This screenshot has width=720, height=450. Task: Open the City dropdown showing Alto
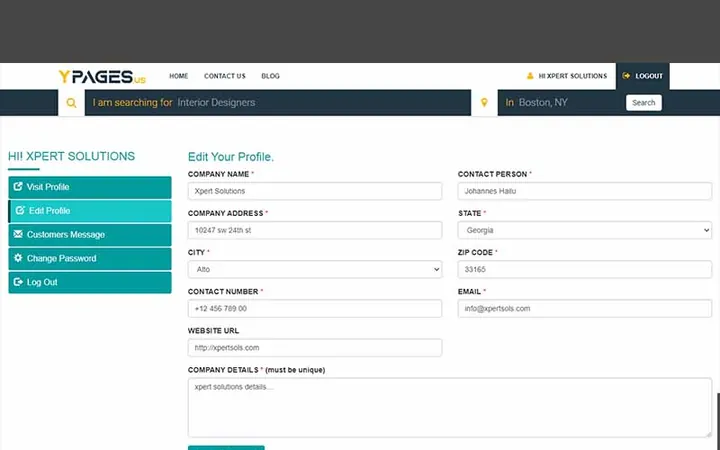(315, 270)
